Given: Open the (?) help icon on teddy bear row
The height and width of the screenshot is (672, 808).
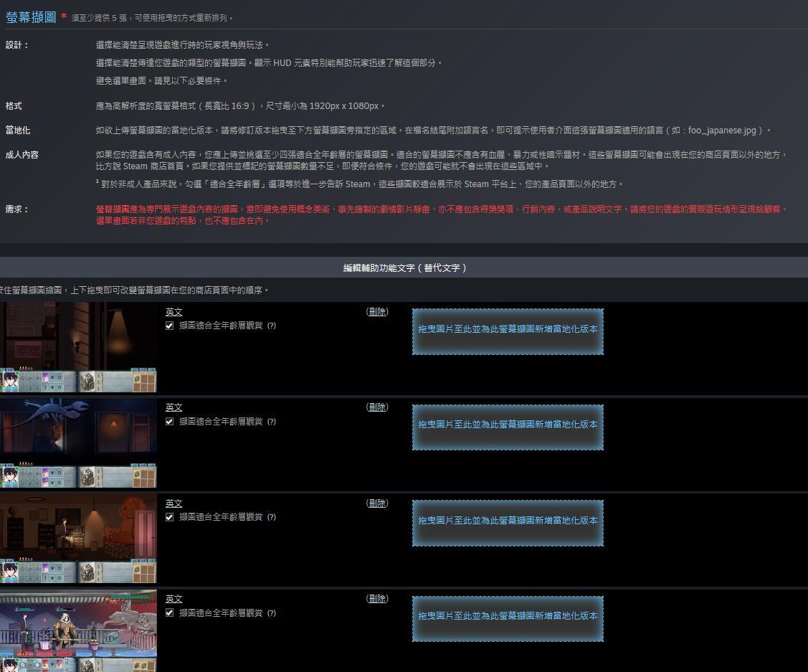Looking at the screenshot, I should pyautogui.click(x=271, y=517).
